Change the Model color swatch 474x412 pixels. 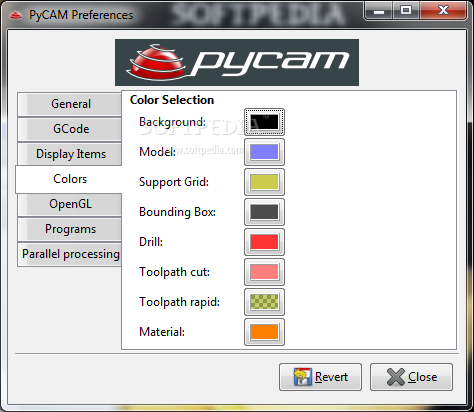(264, 152)
